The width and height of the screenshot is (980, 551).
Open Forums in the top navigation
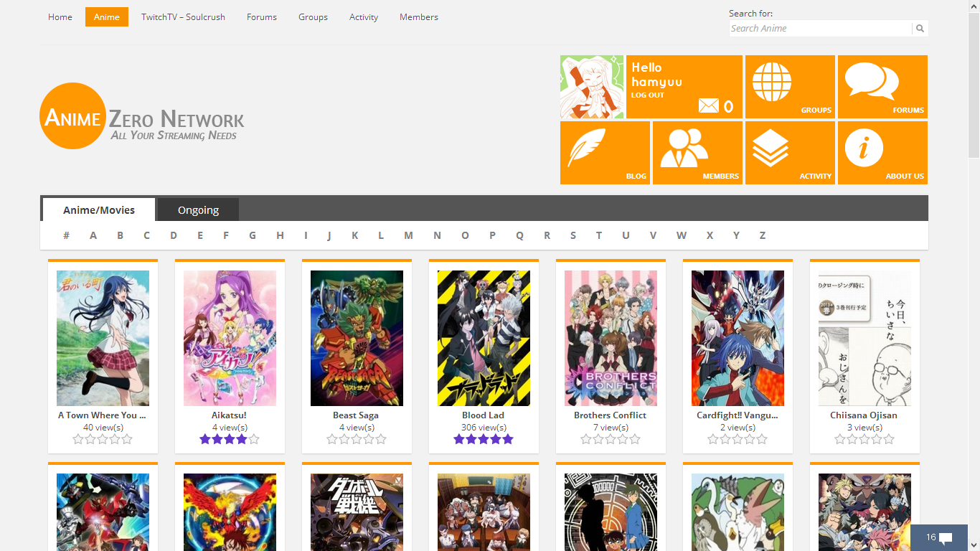(x=262, y=17)
